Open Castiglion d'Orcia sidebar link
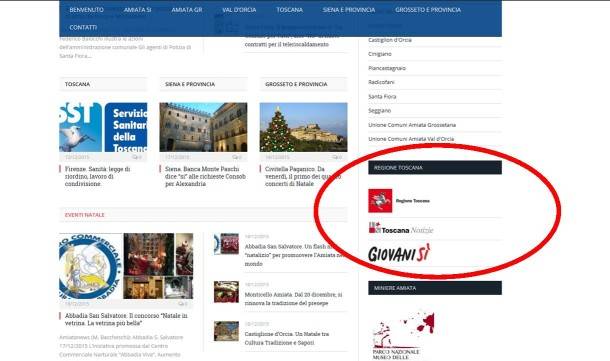Image resolution: width=610 pixels, height=361 pixels. [x=390, y=40]
